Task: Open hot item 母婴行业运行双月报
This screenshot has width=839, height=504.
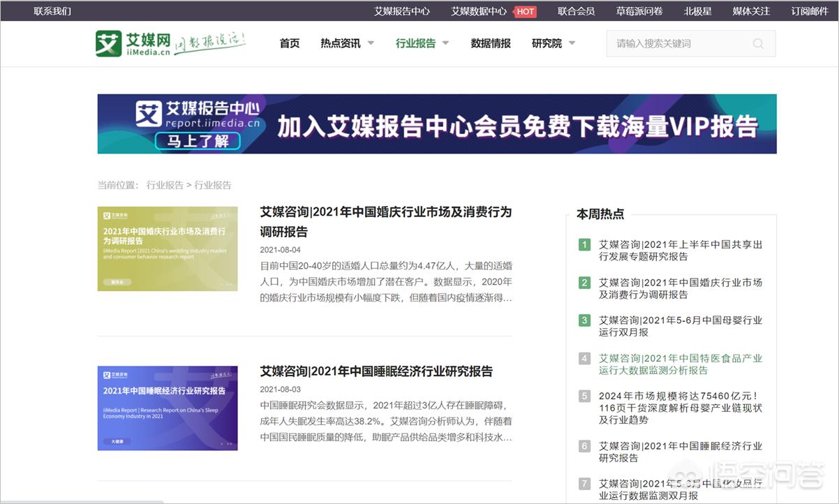Action: click(x=681, y=326)
